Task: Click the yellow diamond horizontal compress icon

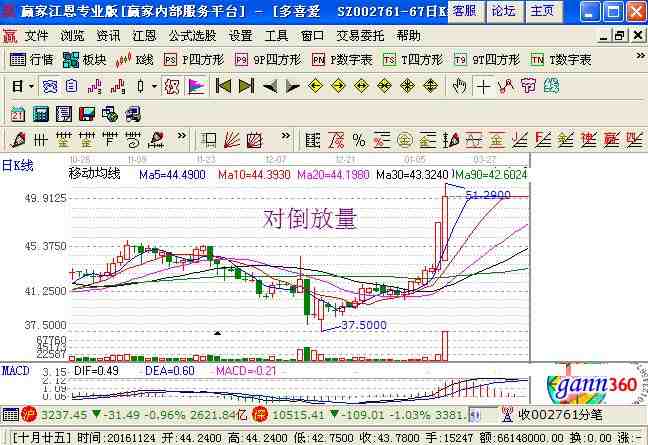Action: coord(384,86)
